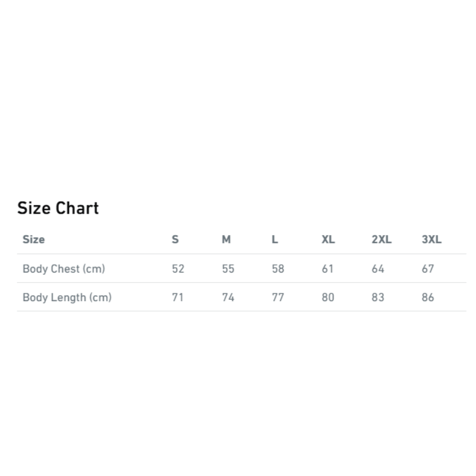Click the 2XL size column header
476x476 pixels.
381,240
